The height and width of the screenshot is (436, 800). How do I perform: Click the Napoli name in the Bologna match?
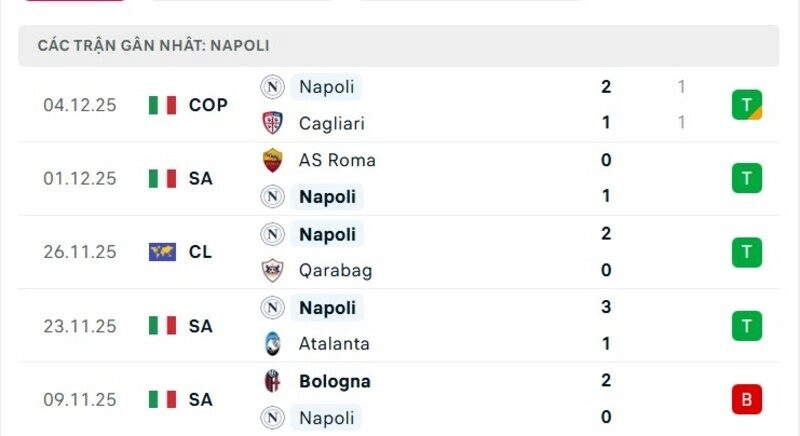[327, 417]
